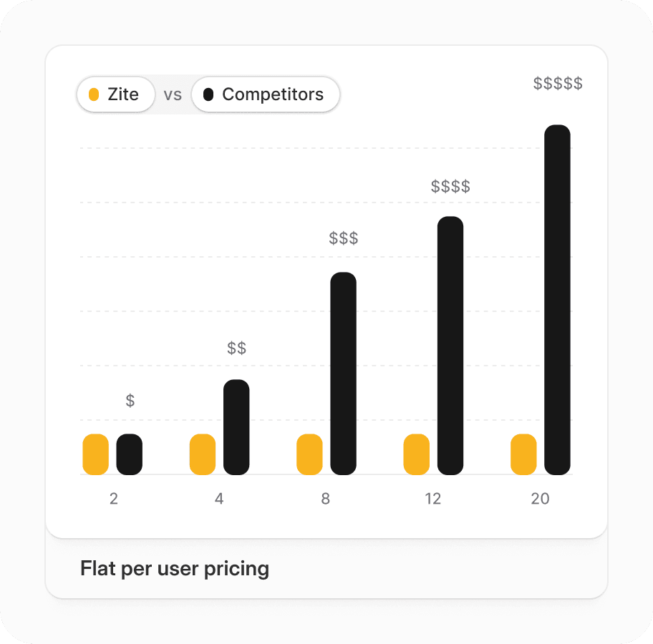The height and width of the screenshot is (644, 653).
Task: Select the yellow Zite bar at 8 users
Action: point(309,454)
